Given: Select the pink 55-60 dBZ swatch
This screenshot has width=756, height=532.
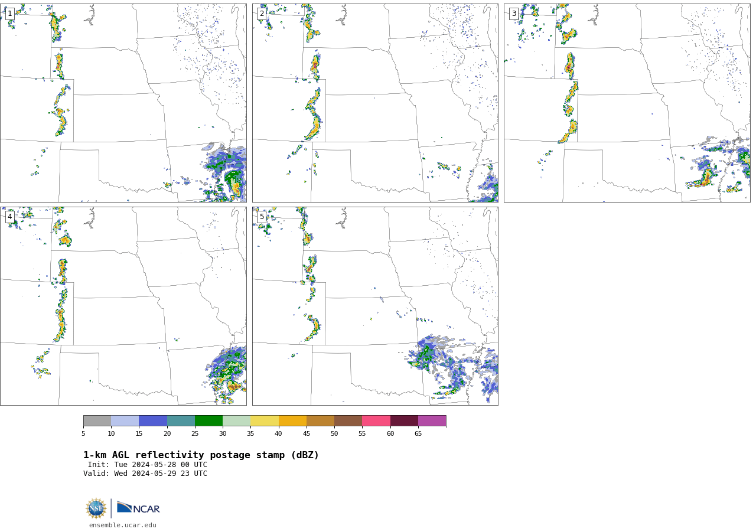Looking at the screenshot, I should coord(376,421).
